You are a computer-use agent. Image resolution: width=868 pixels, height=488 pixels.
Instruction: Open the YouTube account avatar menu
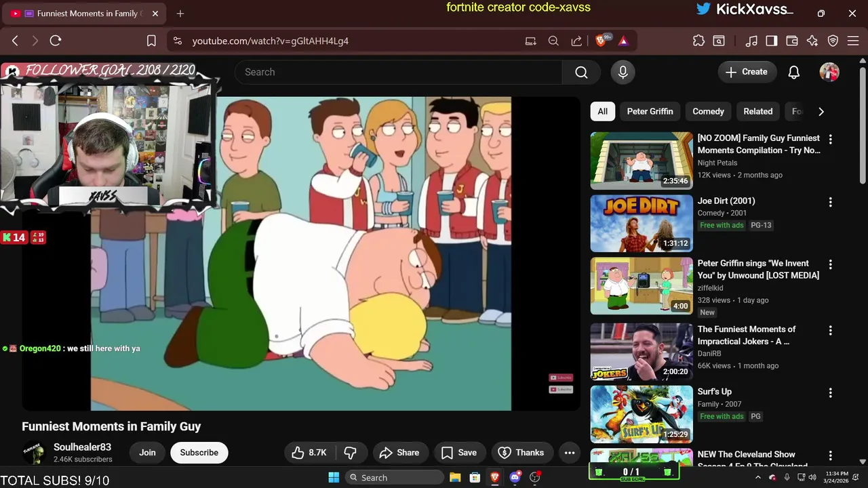829,72
